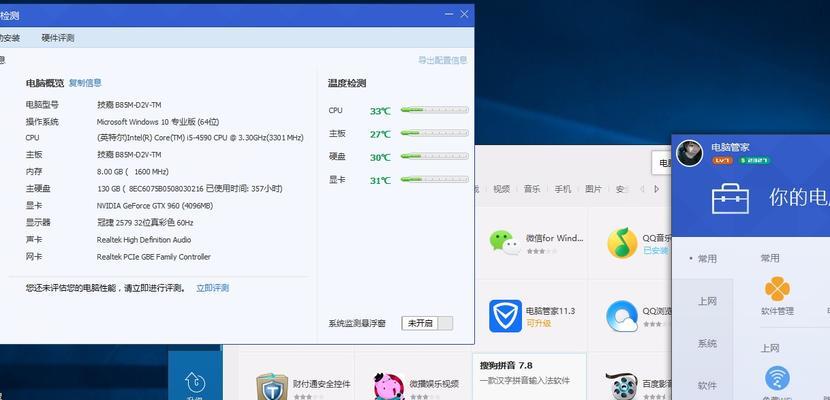Click the NVIDIA GeForce GTX 960 text
The width and height of the screenshot is (830, 400).
point(155,205)
